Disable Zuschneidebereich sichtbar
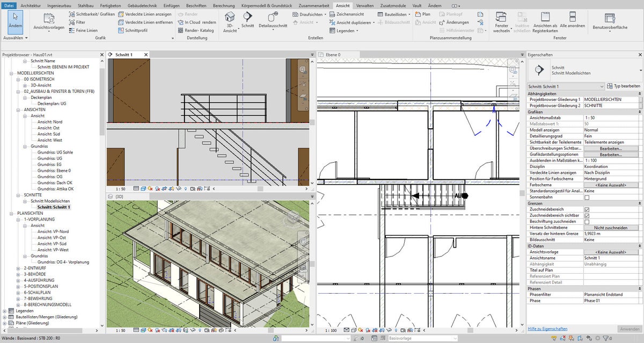644x343 pixels. pos(587,215)
